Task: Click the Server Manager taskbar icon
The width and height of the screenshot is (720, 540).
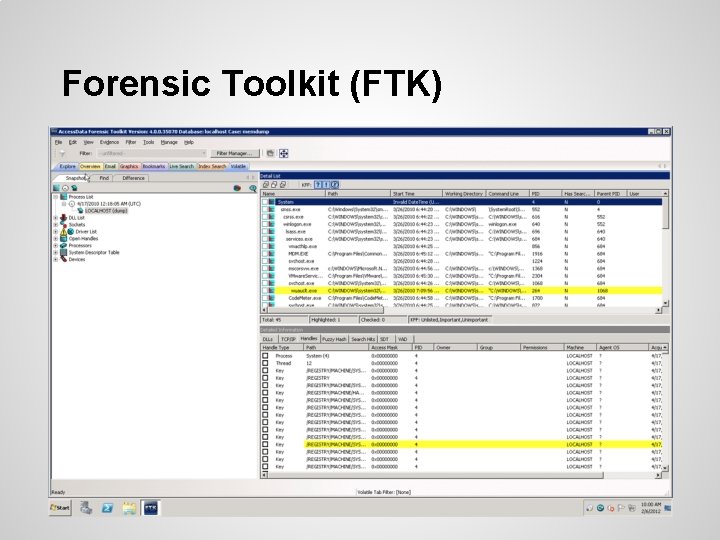Action: tap(86, 507)
